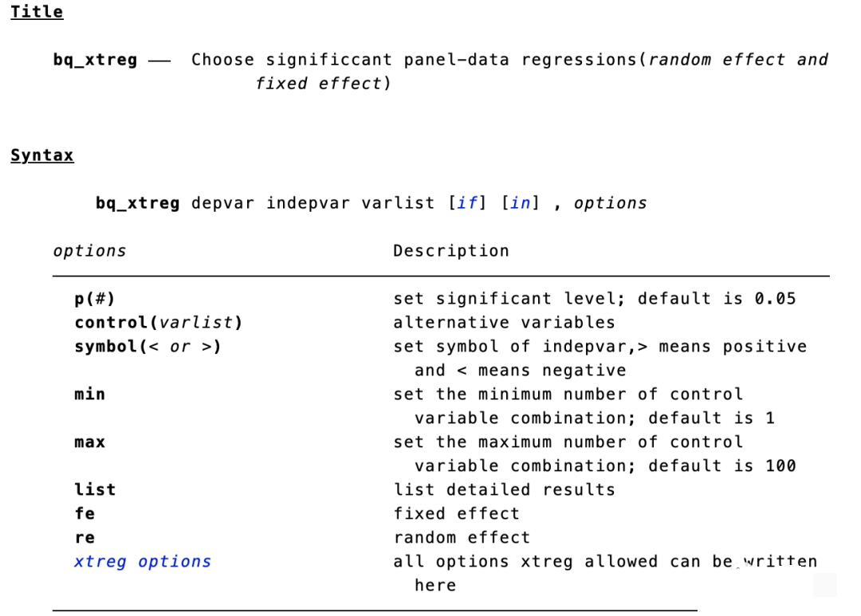Click the 'Description' column header
Image resolution: width=861 pixels, height=616 pixels.
click(450, 251)
